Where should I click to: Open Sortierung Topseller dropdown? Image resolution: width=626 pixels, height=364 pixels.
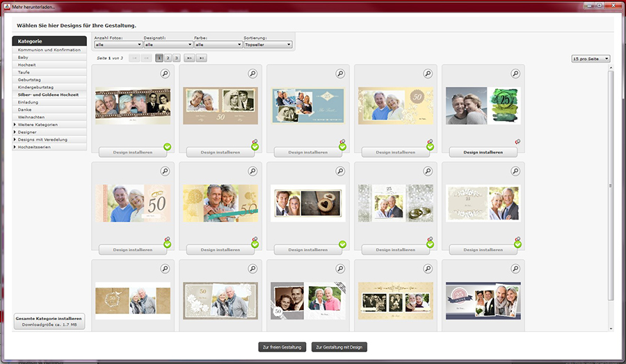tap(268, 44)
